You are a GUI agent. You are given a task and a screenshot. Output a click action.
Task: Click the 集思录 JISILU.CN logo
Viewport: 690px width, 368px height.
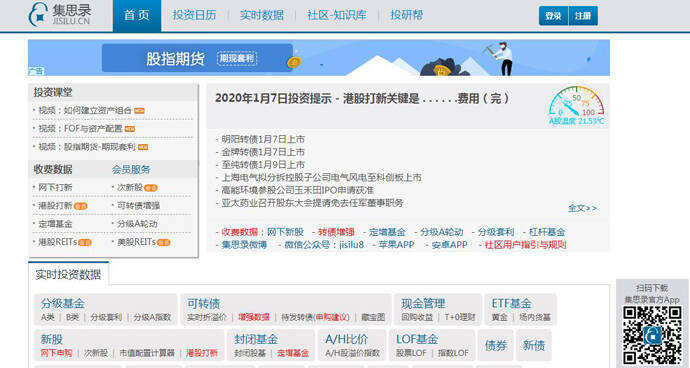click(60, 15)
